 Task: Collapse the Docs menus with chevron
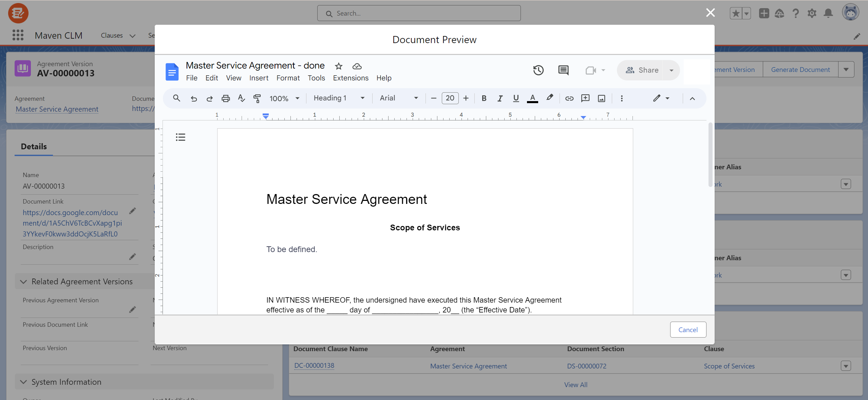[692, 98]
